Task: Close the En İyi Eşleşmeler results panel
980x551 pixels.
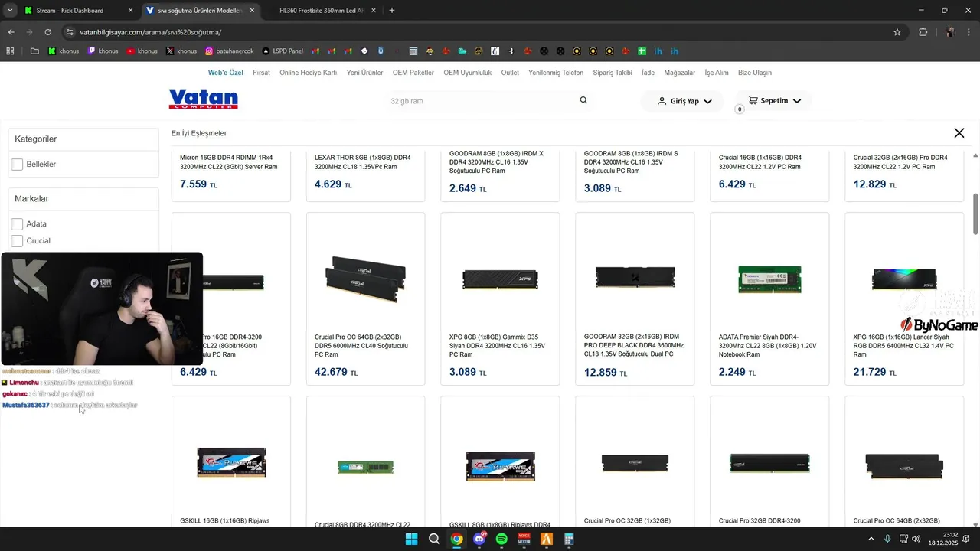Action: 959,133
